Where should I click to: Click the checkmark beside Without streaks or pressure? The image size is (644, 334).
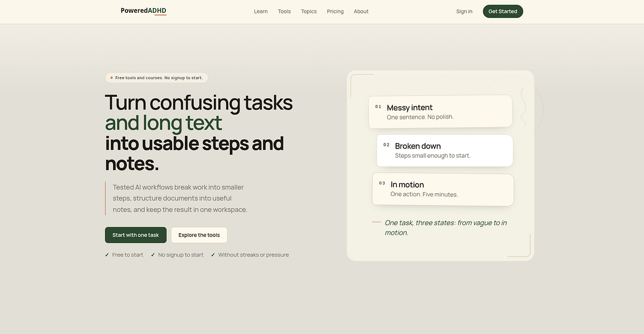tap(213, 255)
